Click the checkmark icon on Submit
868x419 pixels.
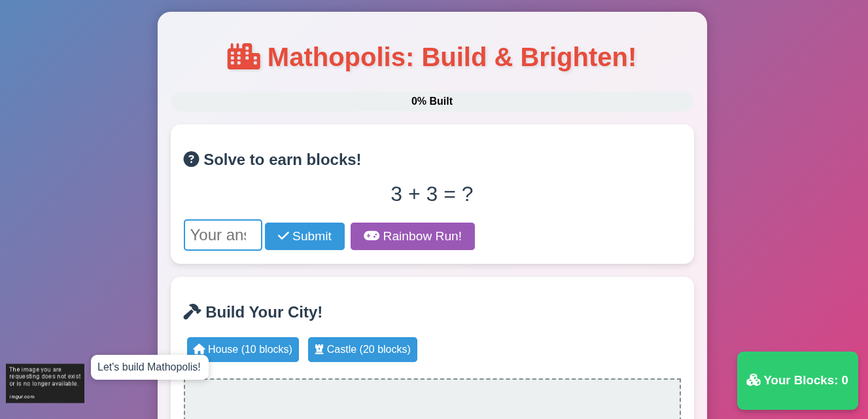tap(283, 236)
